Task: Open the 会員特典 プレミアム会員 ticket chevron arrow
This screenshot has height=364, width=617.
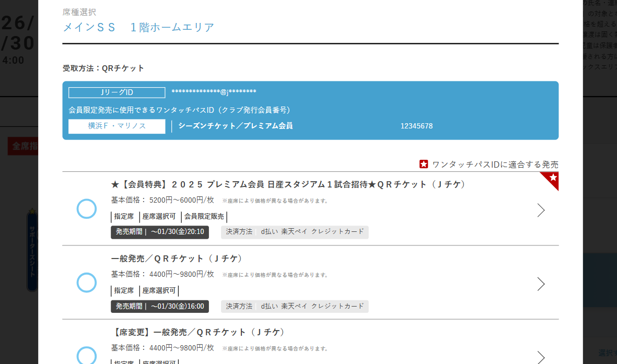Action: point(541,210)
